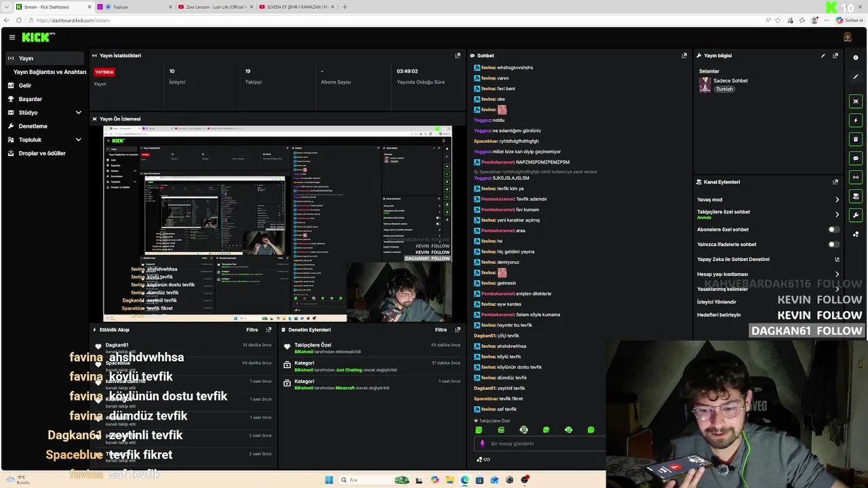Click the three-dots icon in right rail
Image resolution: width=868 pixels, height=488 pixels.
(x=856, y=235)
